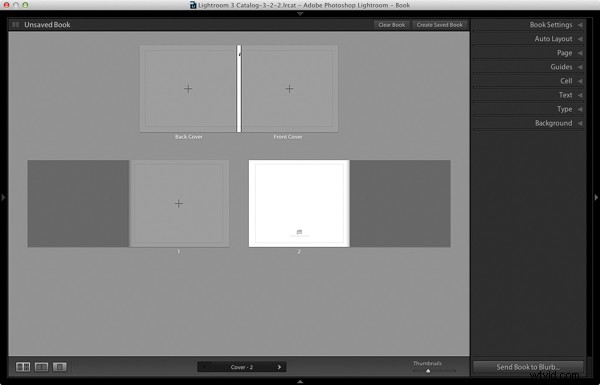600x385 pixels.
Task: Click the panel grip icon beside Unsaved Book
Action: (16, 24)
